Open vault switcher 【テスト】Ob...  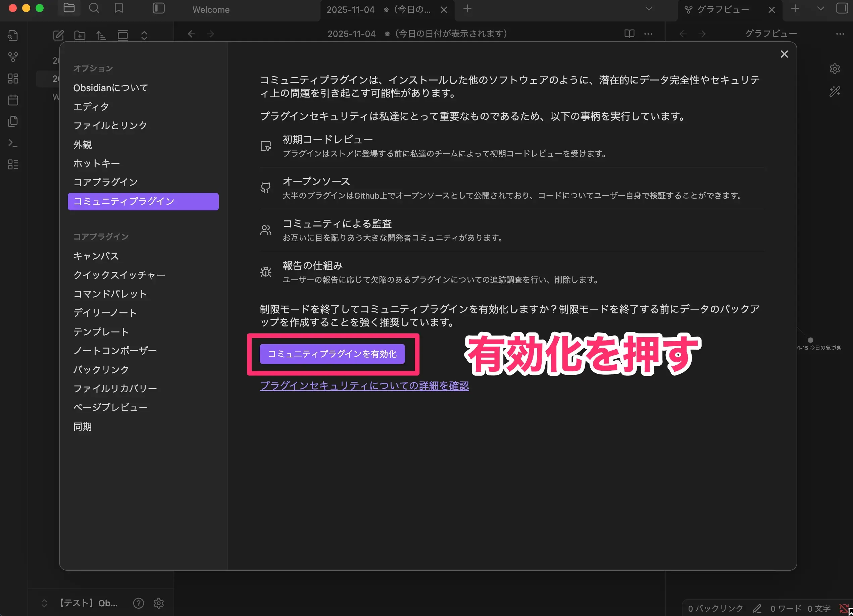pos(80,603)
